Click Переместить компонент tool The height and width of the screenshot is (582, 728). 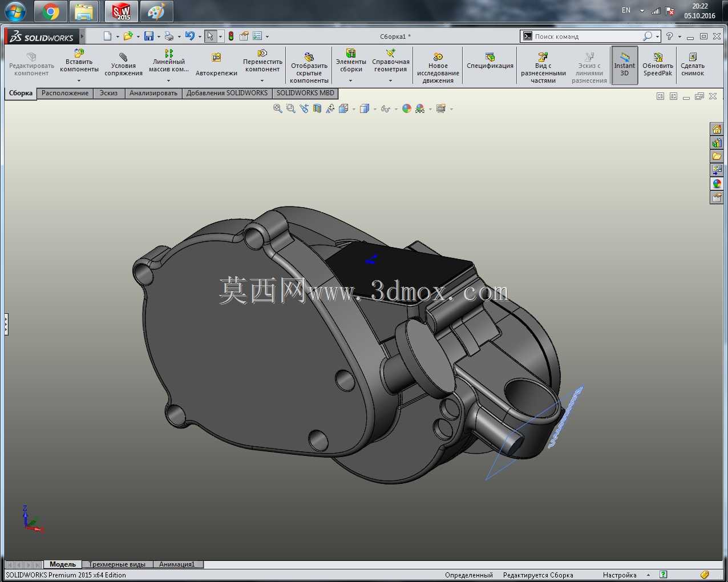(x=262, y=62)
